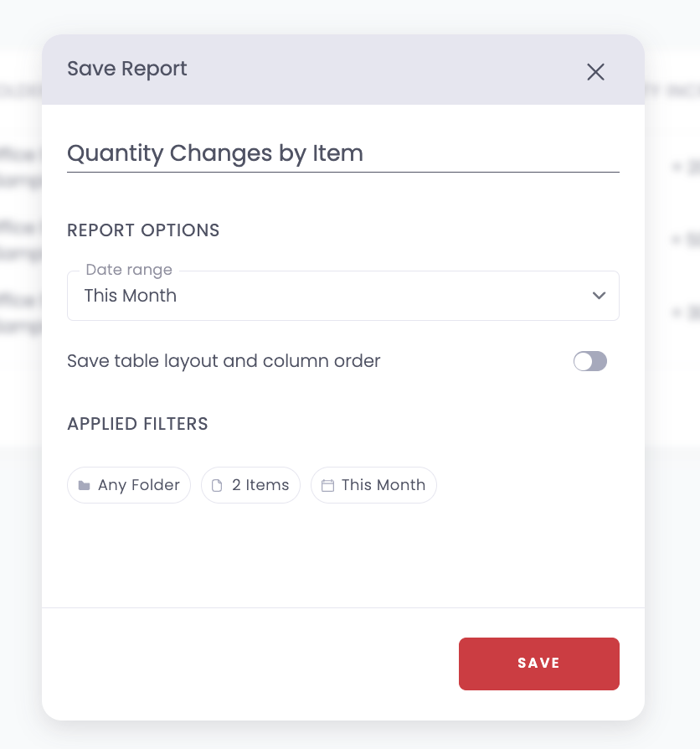Screen dimensions: 700x749
Task: Enable Save table layout and column order
Action: (590, 361)
